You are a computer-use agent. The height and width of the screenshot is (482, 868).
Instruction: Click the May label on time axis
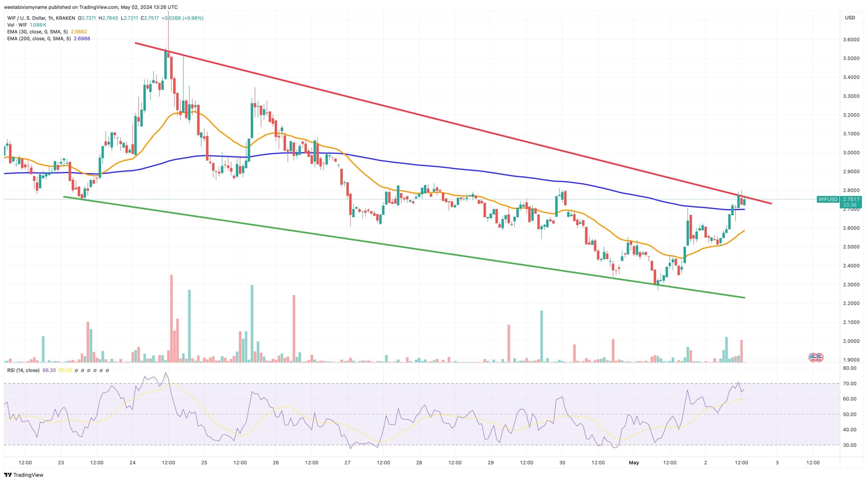pos(634,462)
